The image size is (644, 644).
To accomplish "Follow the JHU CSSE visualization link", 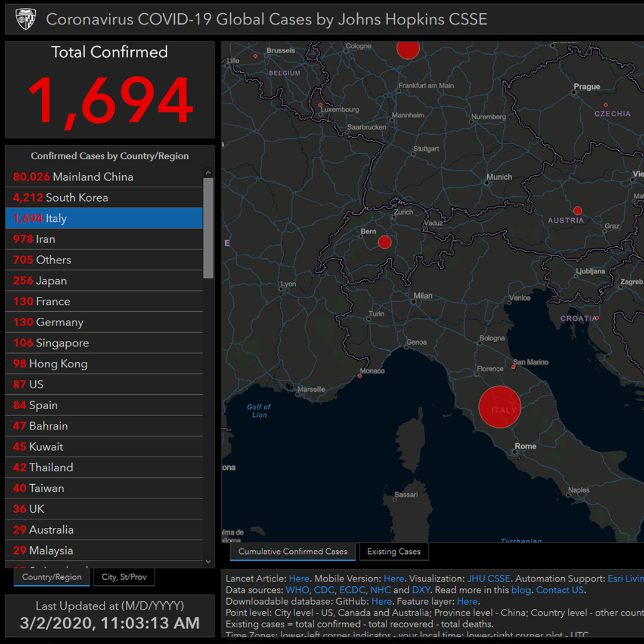I will coord(489,578).
